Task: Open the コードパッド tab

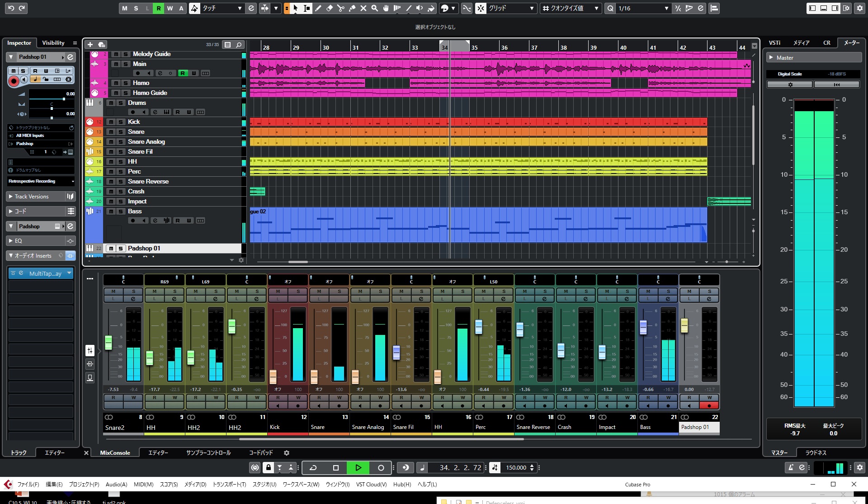Action: 261,452
